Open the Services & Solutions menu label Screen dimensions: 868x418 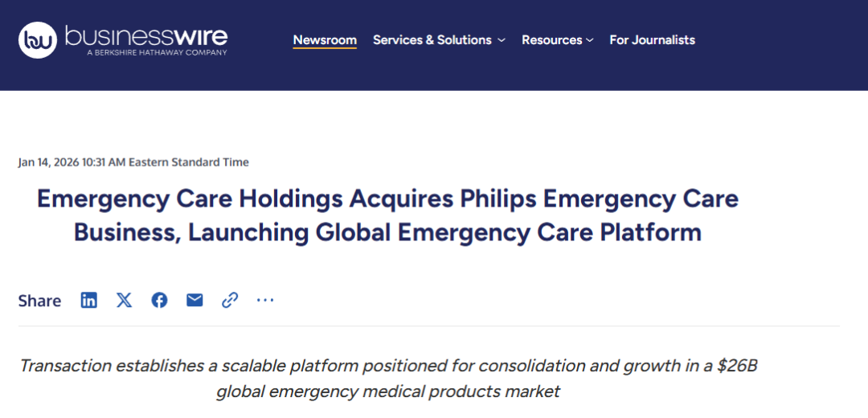pos(432,39)
